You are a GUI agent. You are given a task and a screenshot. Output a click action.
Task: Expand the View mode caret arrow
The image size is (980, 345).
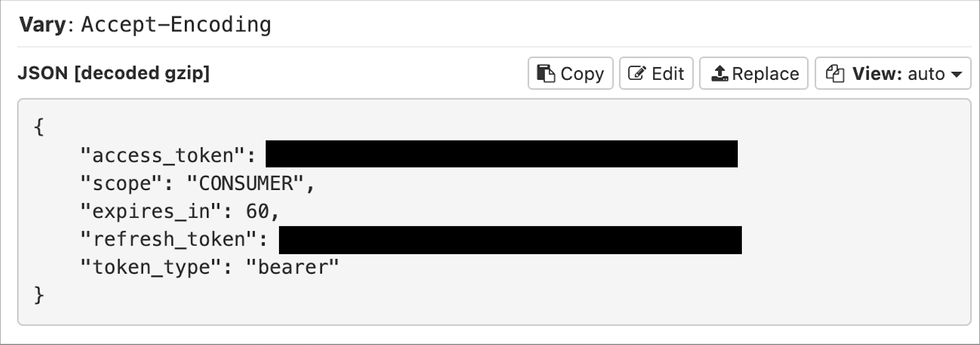(x=956, y=74)
